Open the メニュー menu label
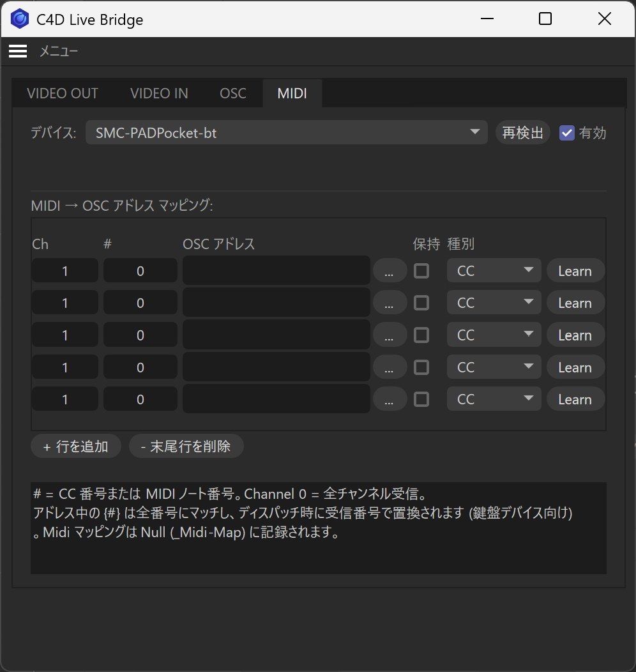636x672 pixels. point(59,51)
